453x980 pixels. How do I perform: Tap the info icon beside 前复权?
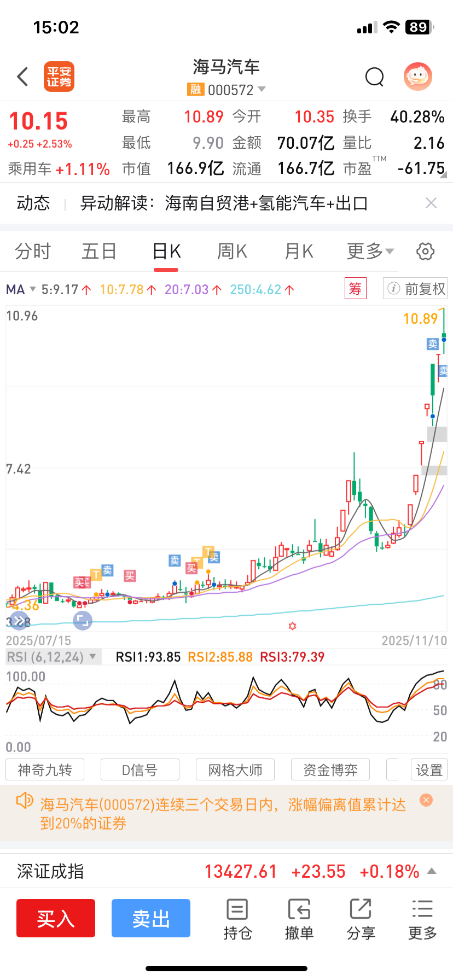393,288
